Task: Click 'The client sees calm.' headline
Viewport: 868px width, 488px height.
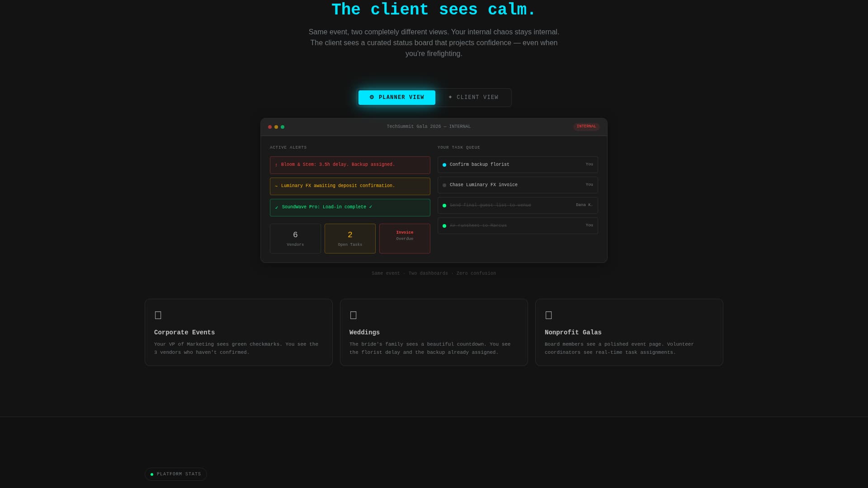Action: pyautogui.click(x=434, y=10)
